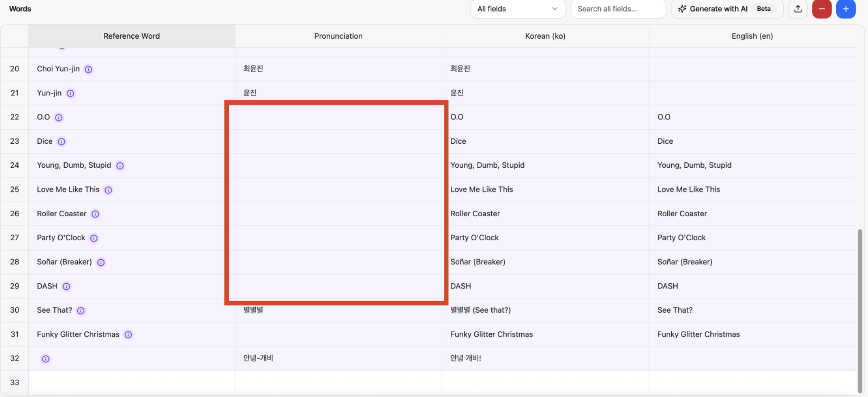Click Korean cell 윤진 in row 21
868x397 pixels.
(x=545, y=93)
